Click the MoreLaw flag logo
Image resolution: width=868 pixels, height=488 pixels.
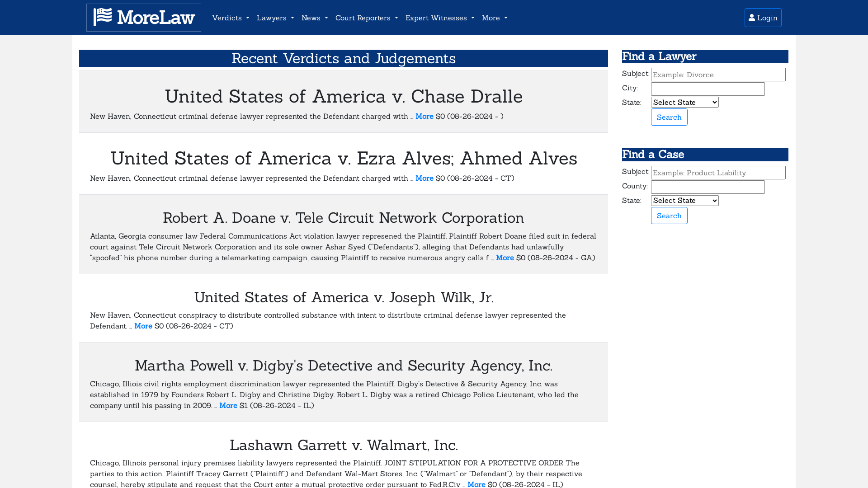(x=144, y=18)
